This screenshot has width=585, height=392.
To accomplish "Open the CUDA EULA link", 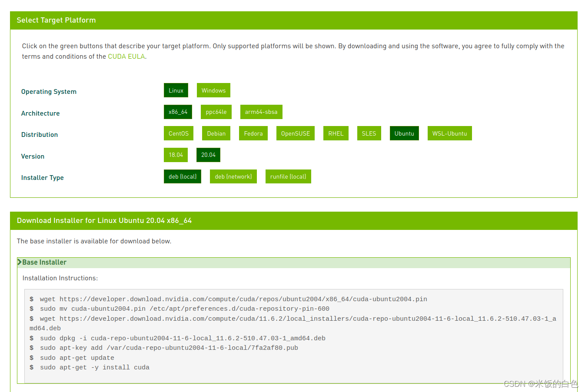I will tap(126, 56).
